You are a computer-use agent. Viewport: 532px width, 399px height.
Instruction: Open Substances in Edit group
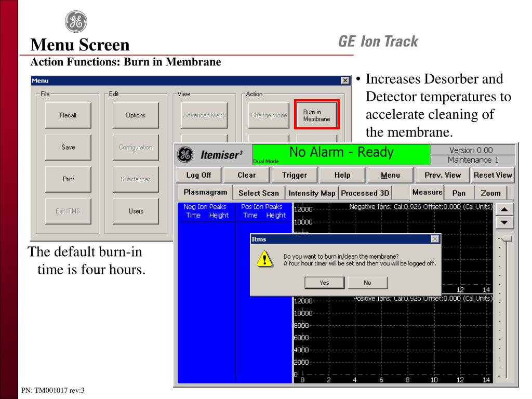(x=136, y=179)
